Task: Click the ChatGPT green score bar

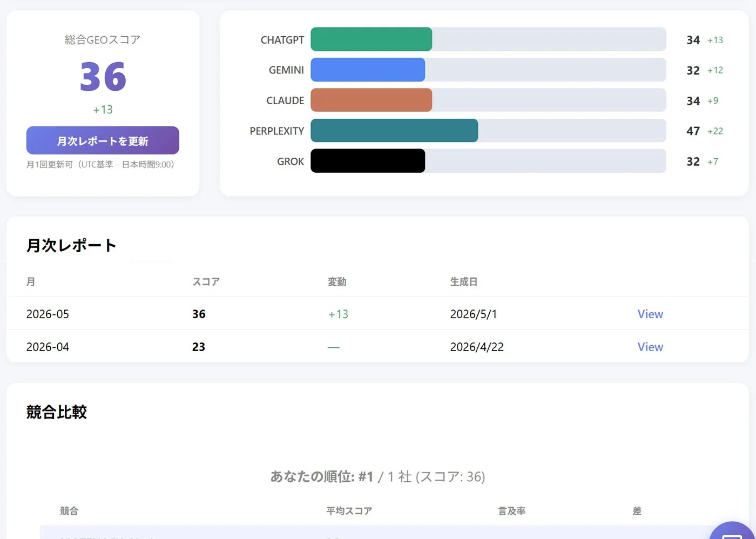Action: point(372,39)
